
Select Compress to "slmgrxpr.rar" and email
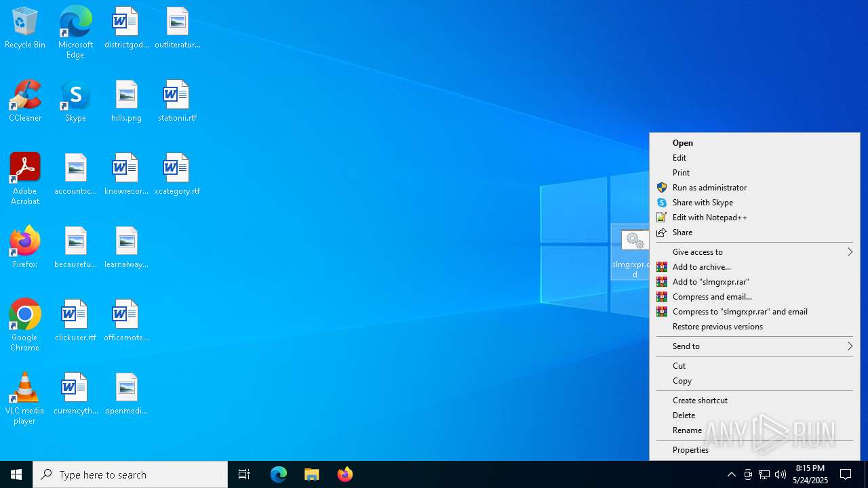755,312
